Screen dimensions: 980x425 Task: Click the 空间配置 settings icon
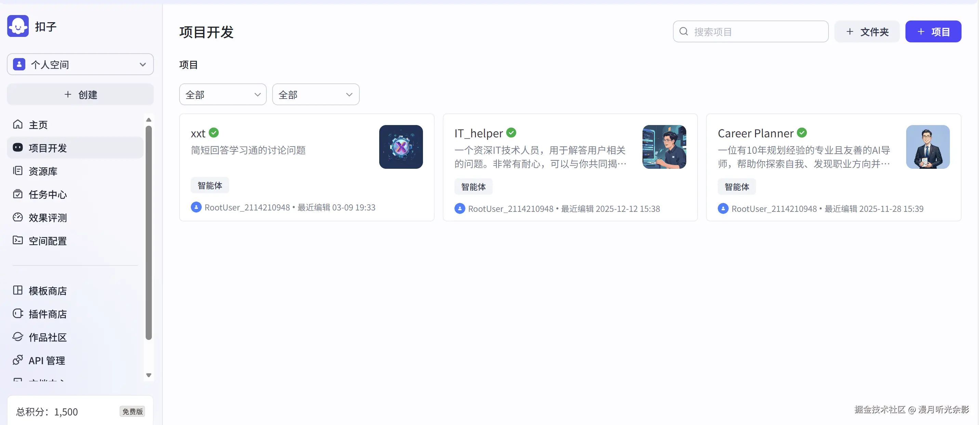pos(18,240)
